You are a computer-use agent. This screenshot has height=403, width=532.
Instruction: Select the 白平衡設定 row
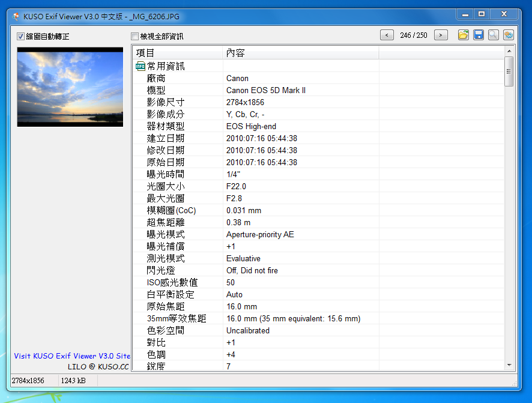tap(318, 294)
